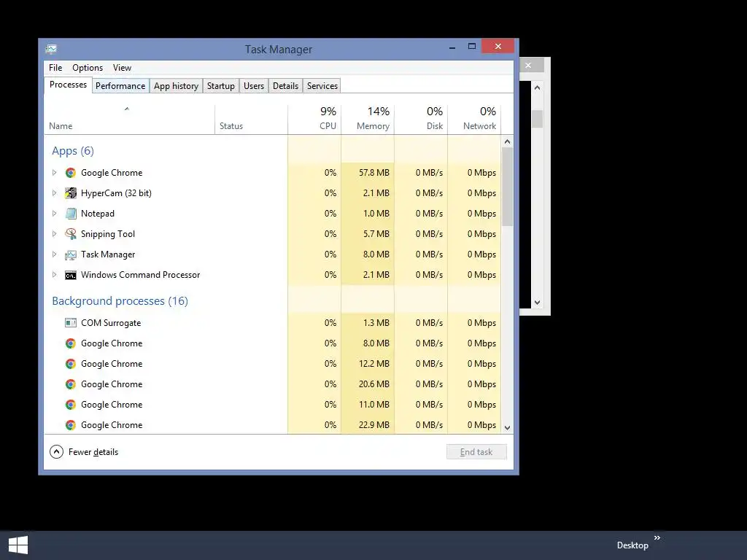
Task: Click up arrow in background window scrollbar
Action: [x=538, y=87]
